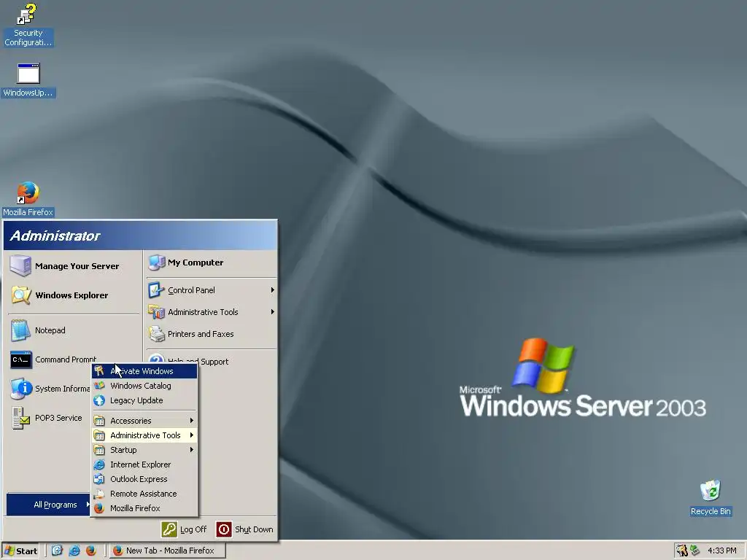
Task: Open the WindowsUp... desktop icon
Action: (x=28, y=80)
